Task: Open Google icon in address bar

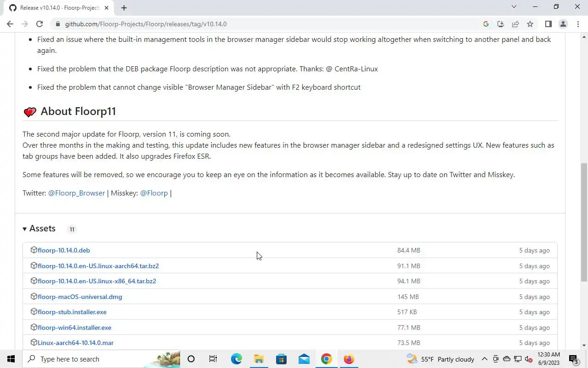Action: pos(486,24)
